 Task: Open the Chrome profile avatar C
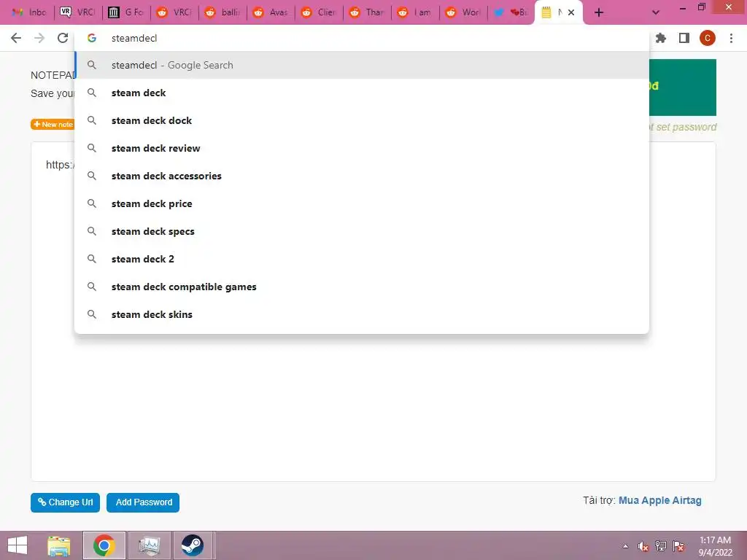pyautogui.click(x=708, y=38)
